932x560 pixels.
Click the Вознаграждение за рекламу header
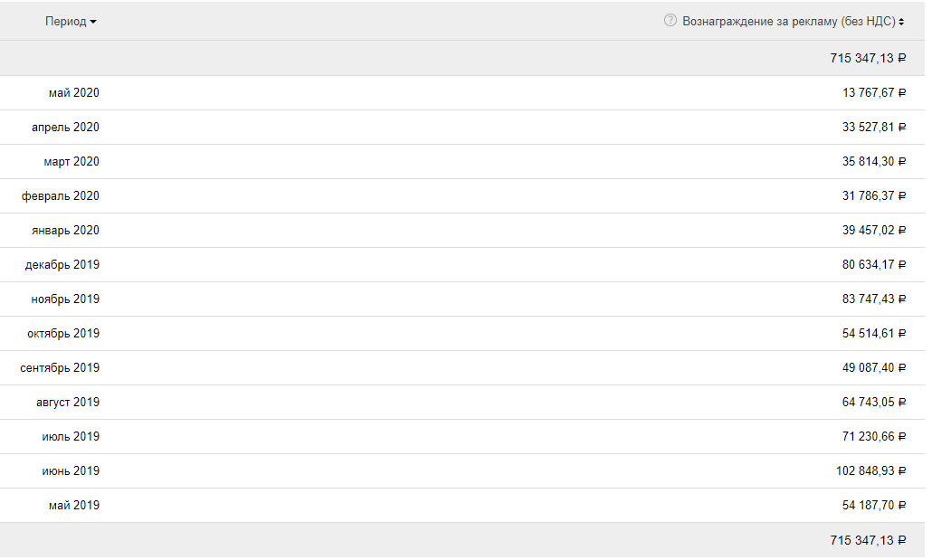click(789, 22)
